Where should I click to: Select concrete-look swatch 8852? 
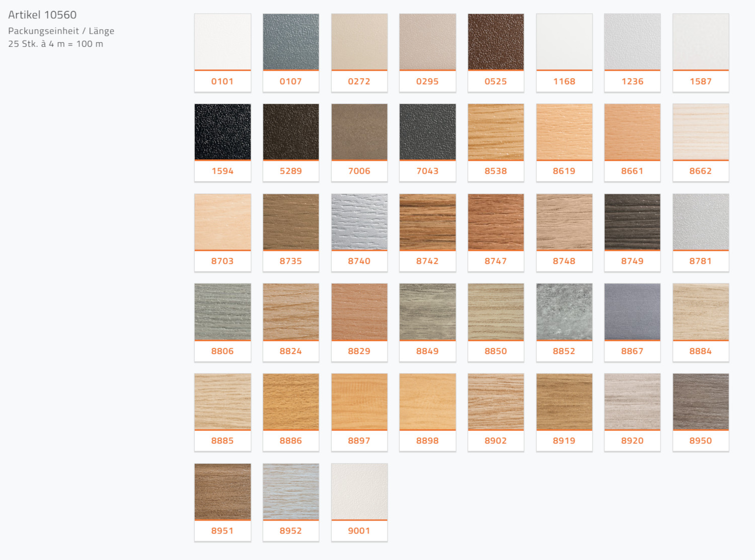click(564, 312)
